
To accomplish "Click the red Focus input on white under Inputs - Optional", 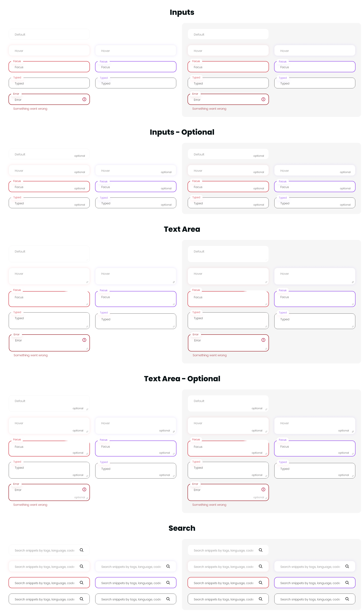I will 49,186.
